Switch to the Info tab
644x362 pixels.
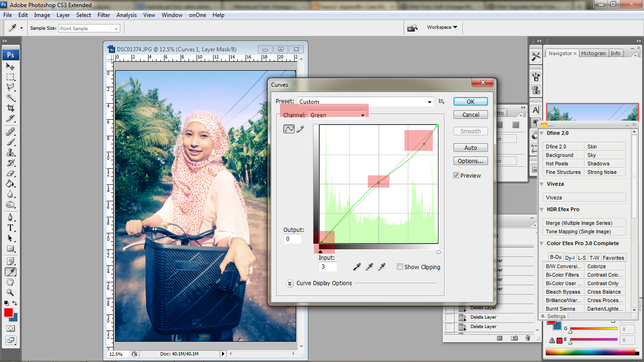point(616,53)
